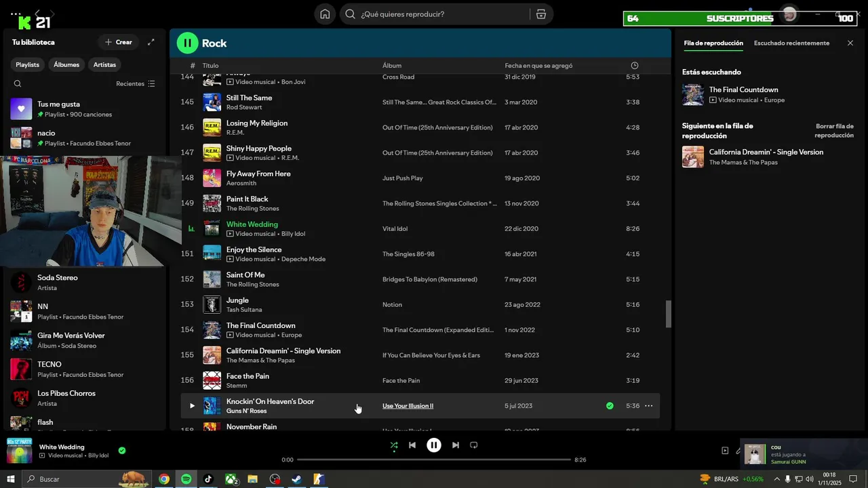Open the NN playlist
This screenshot has width=868, height=488.
[x=85, y=311]
